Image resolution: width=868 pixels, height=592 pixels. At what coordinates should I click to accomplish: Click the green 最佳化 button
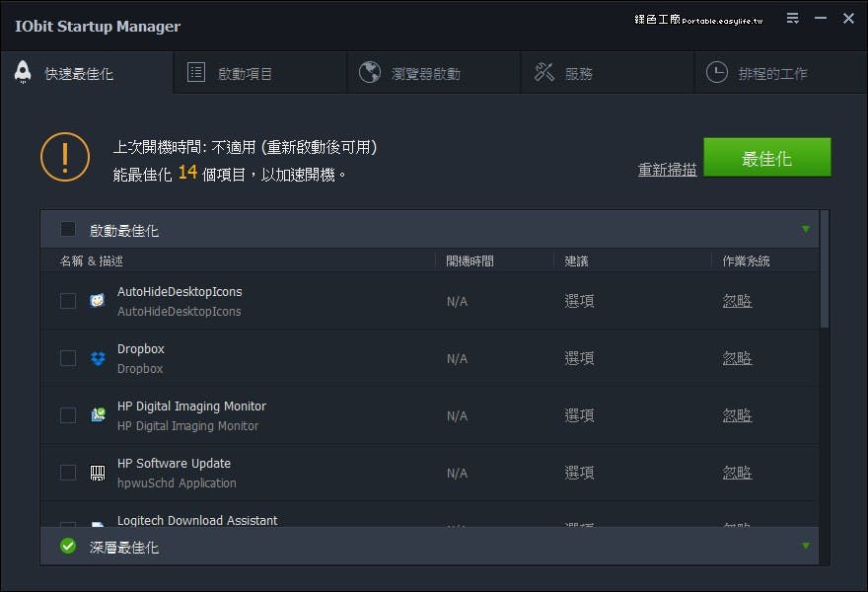coord(766,157)
